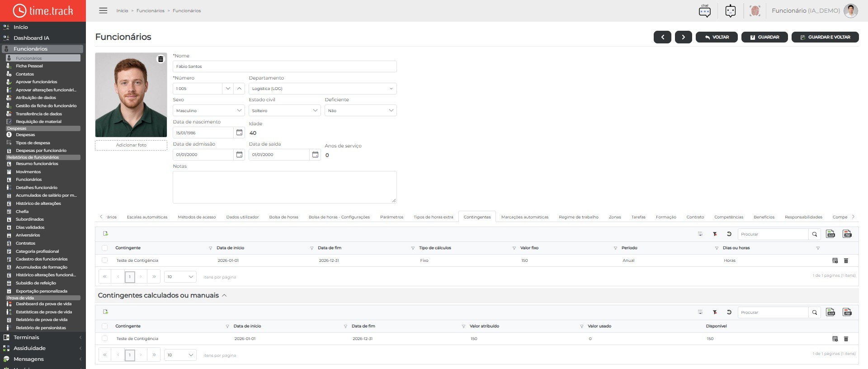
Task: Open the birth date calendar picker
Action: [x=240, y=132]
